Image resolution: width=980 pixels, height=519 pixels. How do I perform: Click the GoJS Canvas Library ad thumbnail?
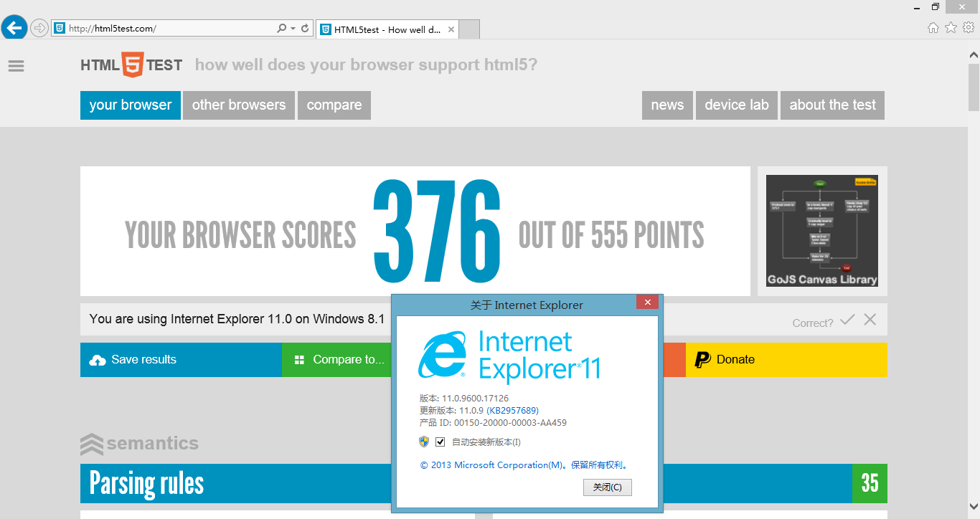821,231
